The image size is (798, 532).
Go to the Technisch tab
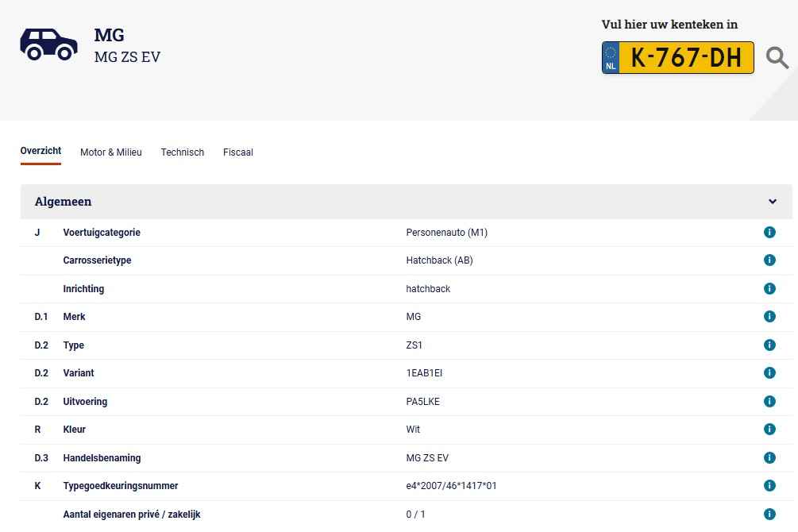[x=182, y=152]
